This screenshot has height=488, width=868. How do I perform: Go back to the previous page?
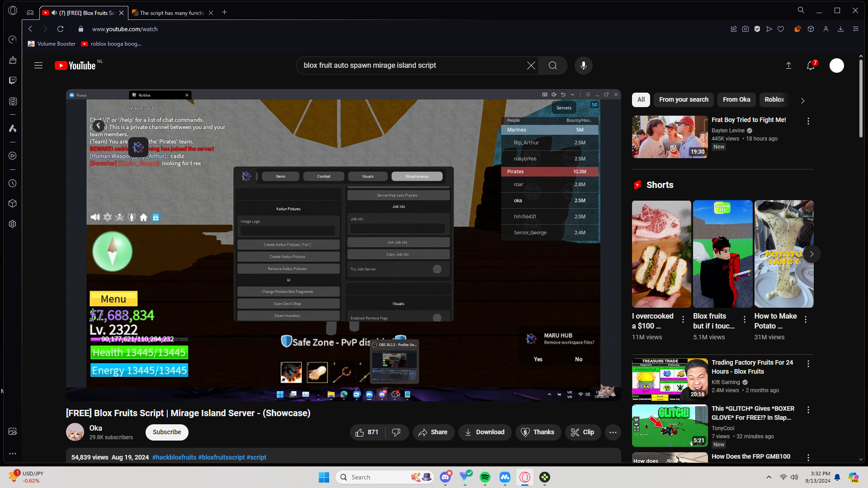(30, 29)
